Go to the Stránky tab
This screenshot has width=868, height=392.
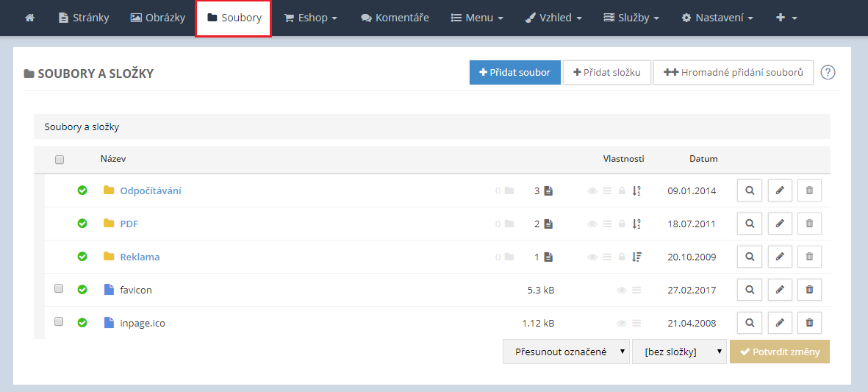pos(84,18)
